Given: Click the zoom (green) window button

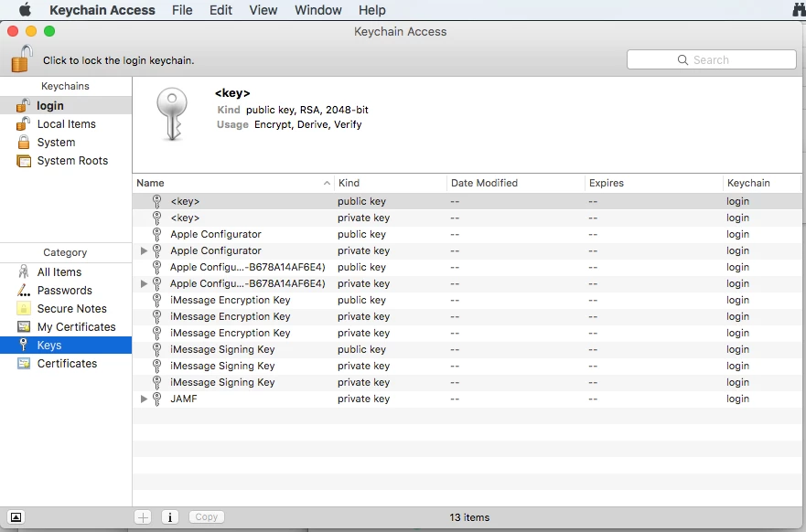Looking at the screenshot, I should point(49,31).
